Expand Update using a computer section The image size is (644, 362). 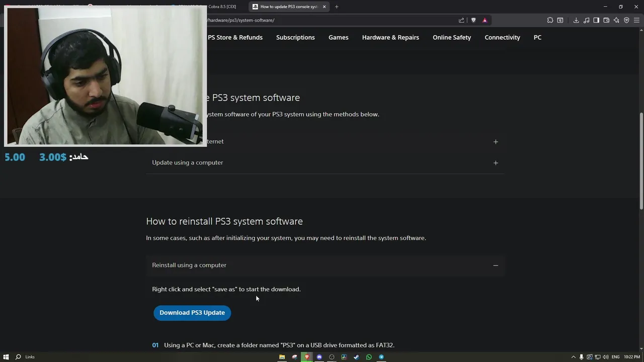coord(325,163)
